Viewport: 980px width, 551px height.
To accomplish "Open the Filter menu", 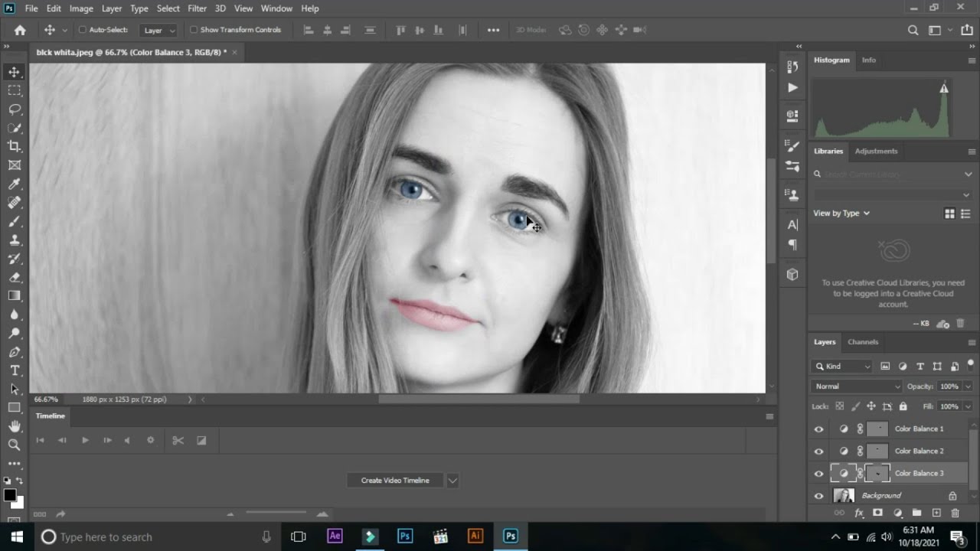I will tap(197, 8).
